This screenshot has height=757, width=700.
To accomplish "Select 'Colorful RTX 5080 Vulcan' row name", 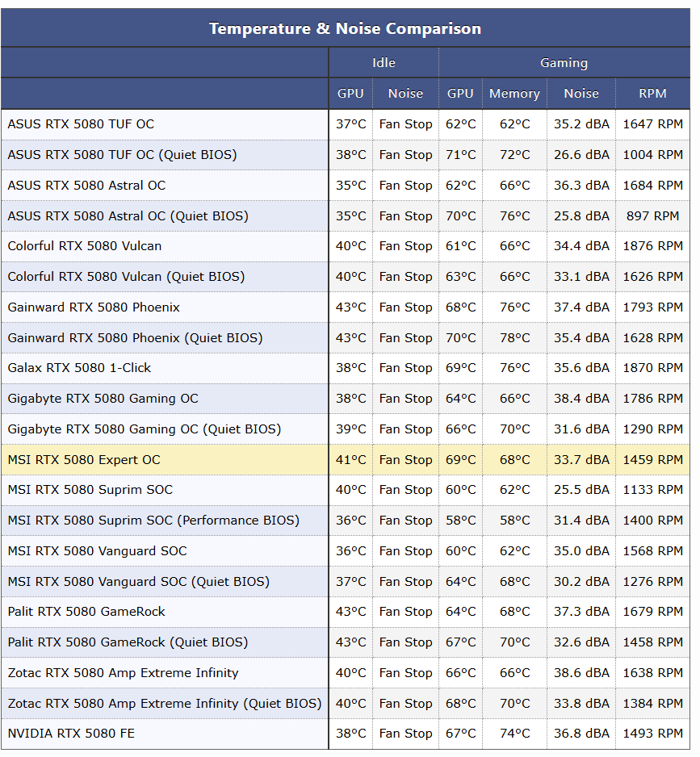I will point(85,246).
